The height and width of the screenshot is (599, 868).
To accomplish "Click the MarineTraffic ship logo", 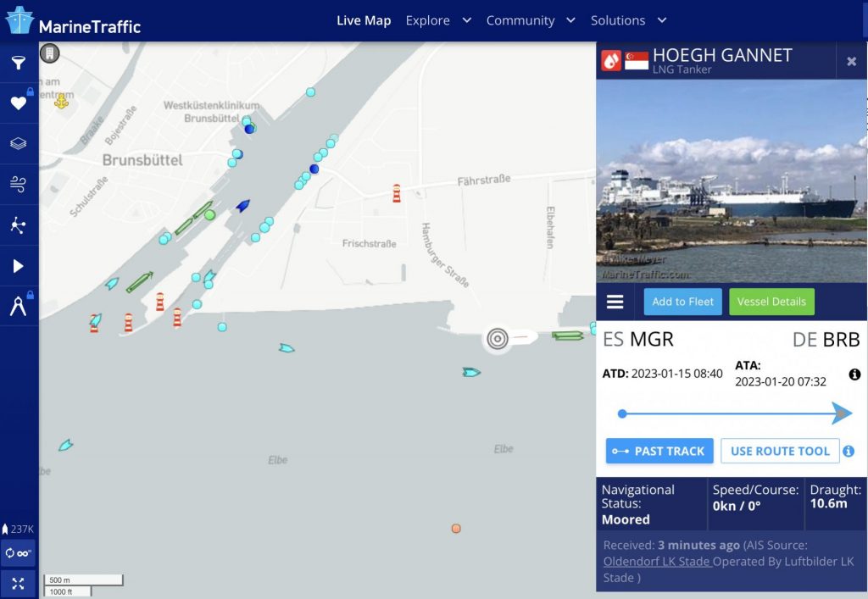I will click(19, 20).
